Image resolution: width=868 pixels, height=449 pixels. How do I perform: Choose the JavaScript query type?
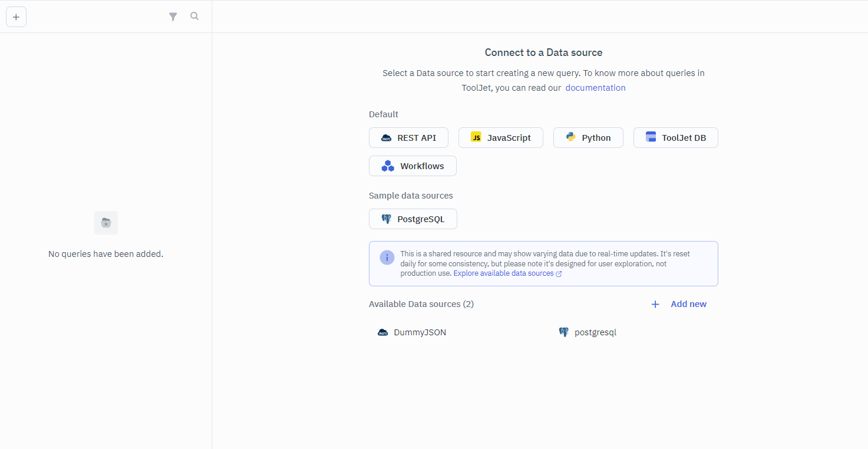pyautogui.click(x=500, y=138)
